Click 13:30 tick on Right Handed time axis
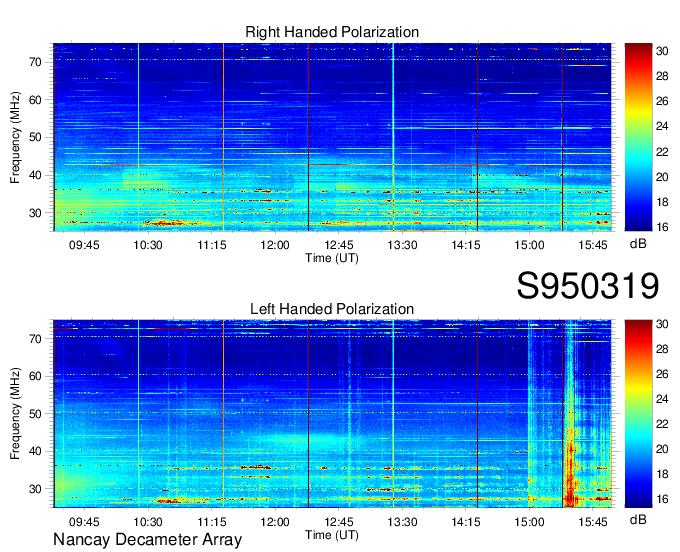This screenshot has width=680, height=552. click(402, 245)
